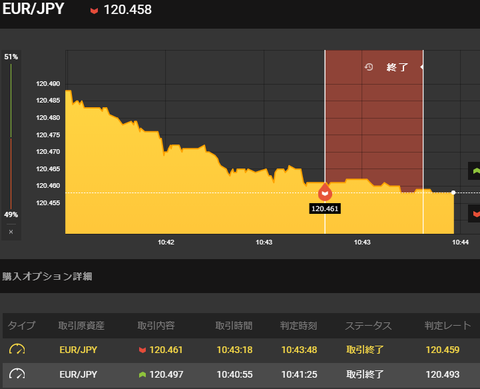
Task: Click the 120.455 price axis label
Action: click(x=48, y=203)
